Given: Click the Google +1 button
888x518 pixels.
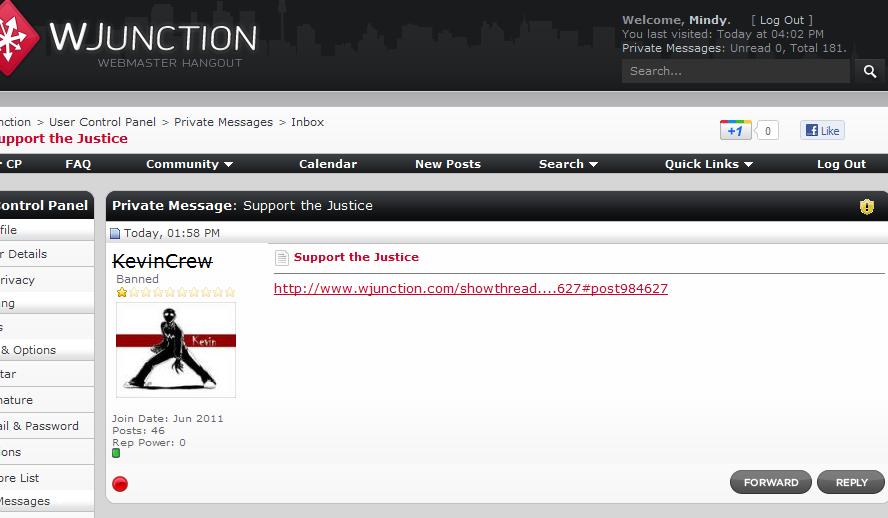Looking at the screenshot, I should 735,130.
